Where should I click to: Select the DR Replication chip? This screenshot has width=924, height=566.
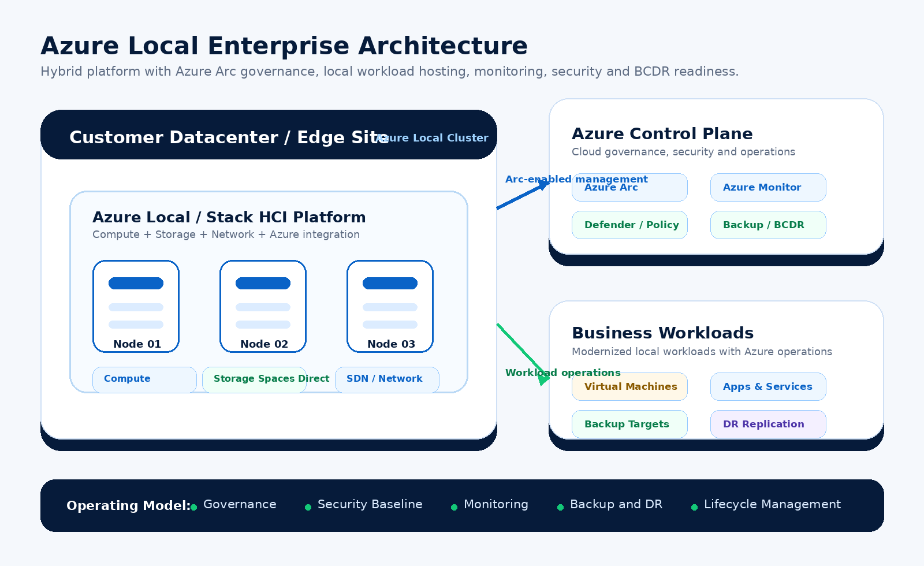click(769, 424)
